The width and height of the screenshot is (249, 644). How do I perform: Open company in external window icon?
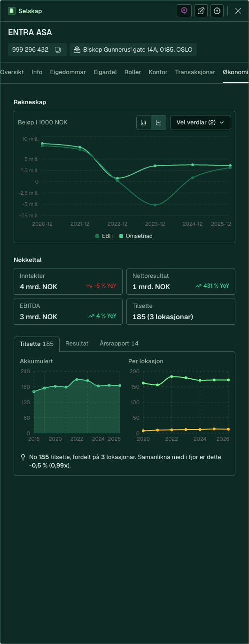[x=201, y=11]
